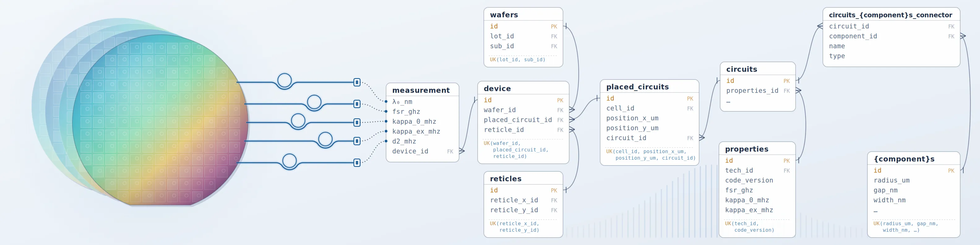Image resolution: width=980 pixels, height=245 pixels.
Task: Select "position_x_um" field row in placed_circuits
Action: click(x=649, y=118)
